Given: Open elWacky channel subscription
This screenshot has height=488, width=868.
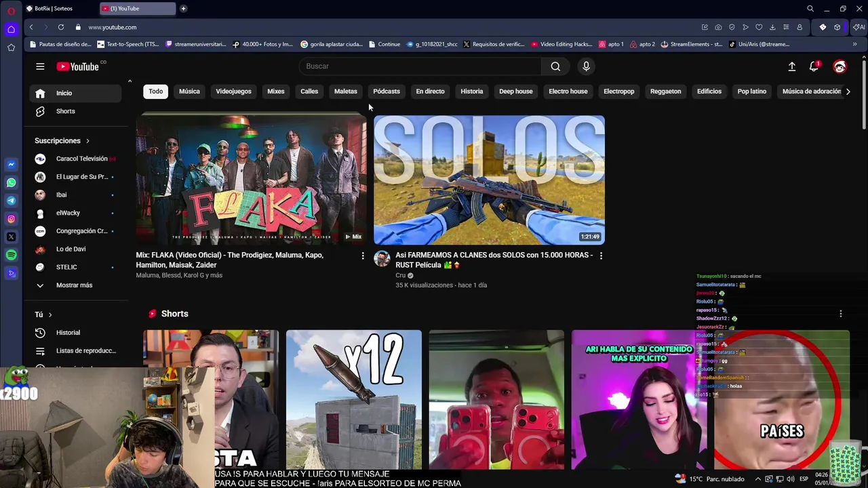Looking at the screenshot, I should [76, 213].
